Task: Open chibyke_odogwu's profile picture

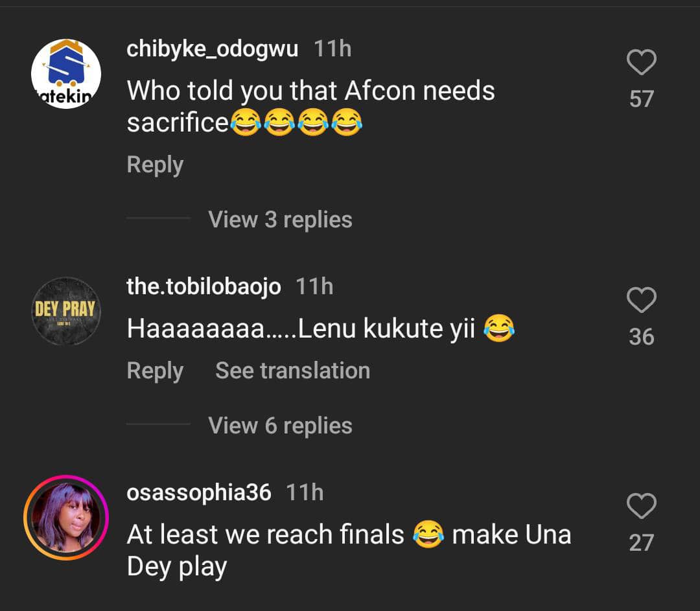Action: point(66,74)
